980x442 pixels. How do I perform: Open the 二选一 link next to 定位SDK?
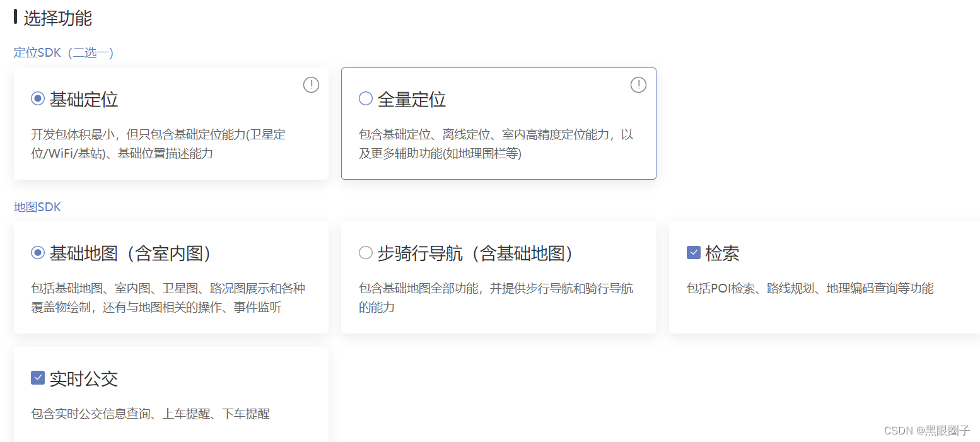(90, 52)
